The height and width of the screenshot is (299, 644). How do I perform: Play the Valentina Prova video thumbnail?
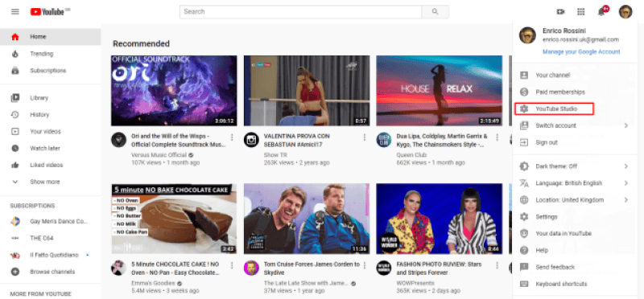[307, 91]
